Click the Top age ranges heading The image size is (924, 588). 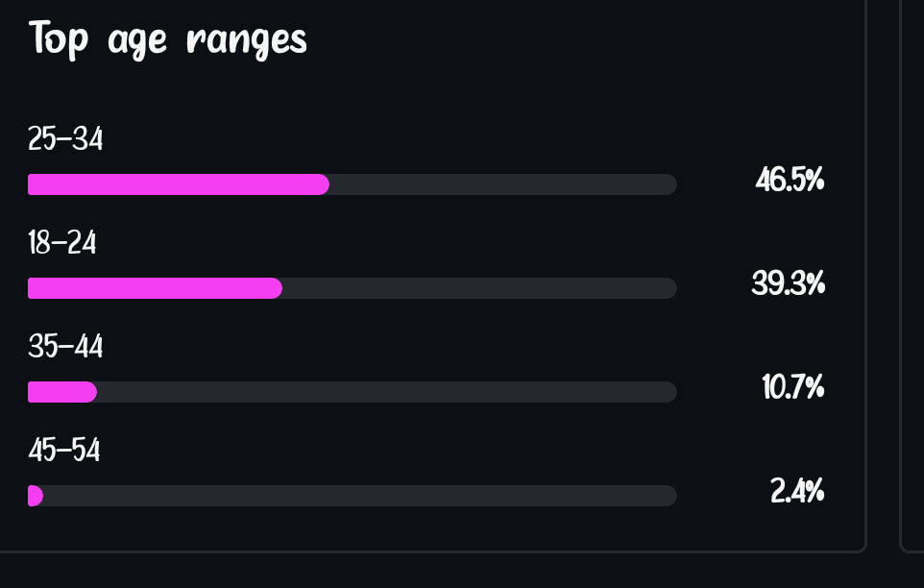pyautogui.click(x=168, y=40)
